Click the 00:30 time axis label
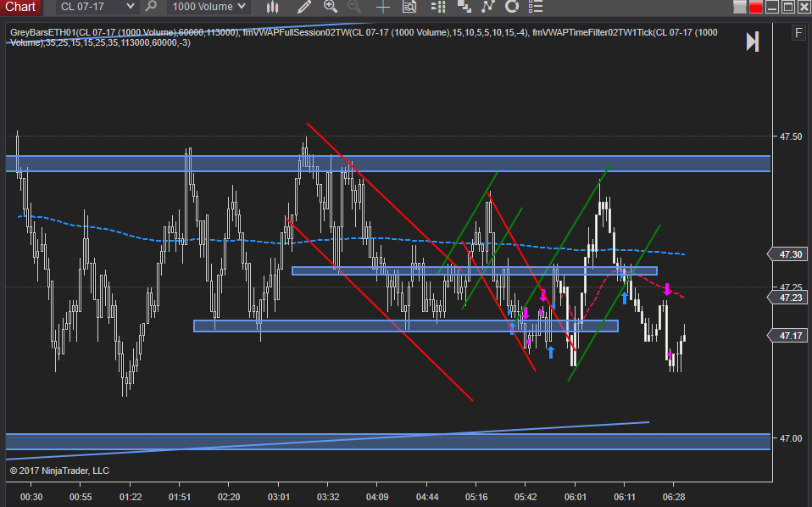Image resolution: width=812 pixels, height=507 pixels. (x=31, y=497)
